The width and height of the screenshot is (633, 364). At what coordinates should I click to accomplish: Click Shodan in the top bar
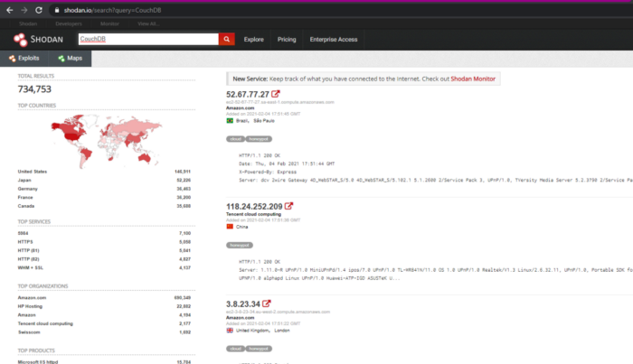click(28, 23)
